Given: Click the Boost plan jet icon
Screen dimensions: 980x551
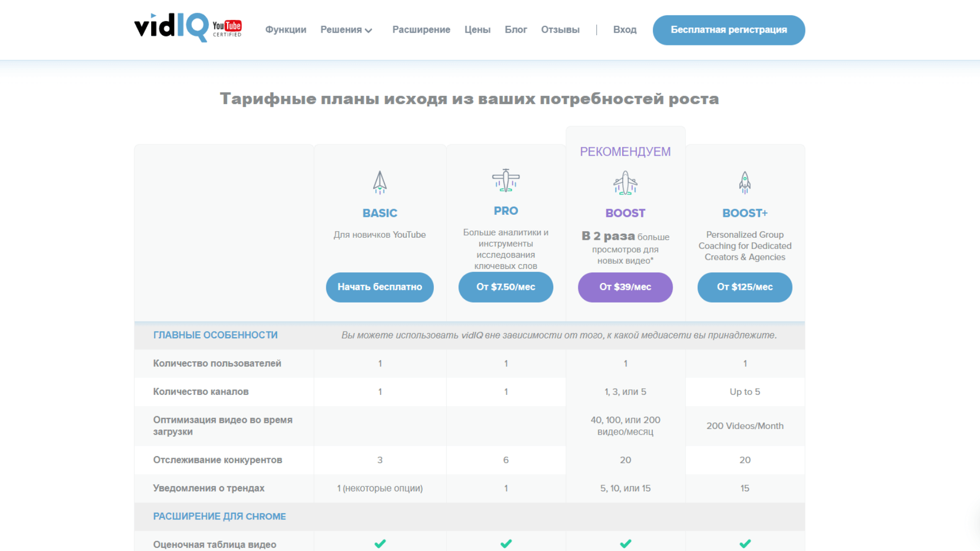Looking at the screenshot, I should 625,183.
